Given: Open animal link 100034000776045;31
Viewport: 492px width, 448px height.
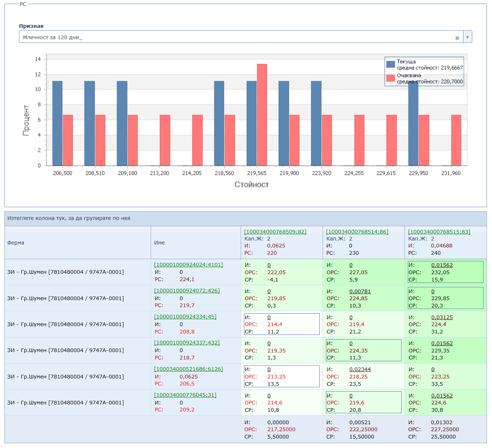Looking at the screenshot, I should (185, 395).
